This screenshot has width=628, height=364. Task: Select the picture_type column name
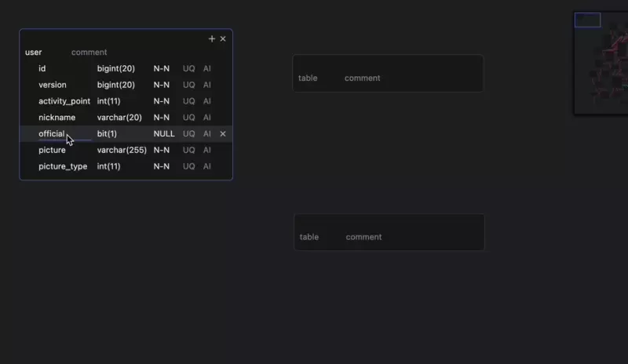[63, 166]
